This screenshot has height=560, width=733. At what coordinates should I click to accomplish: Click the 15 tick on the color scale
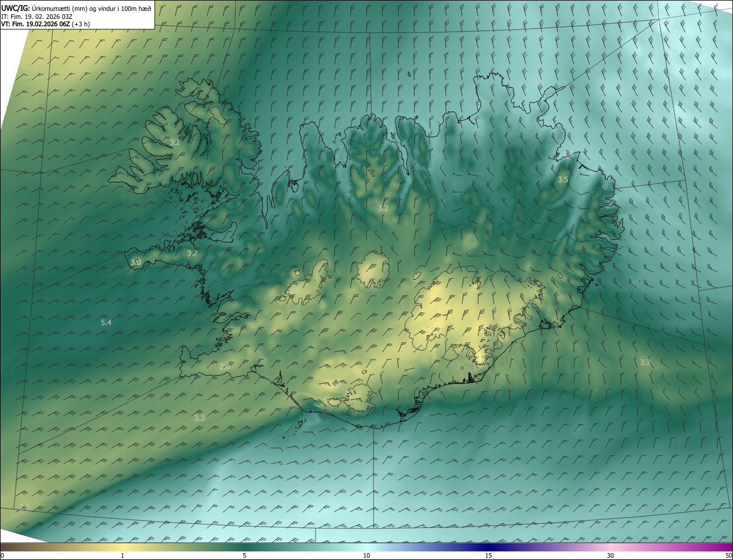(488, 555)
